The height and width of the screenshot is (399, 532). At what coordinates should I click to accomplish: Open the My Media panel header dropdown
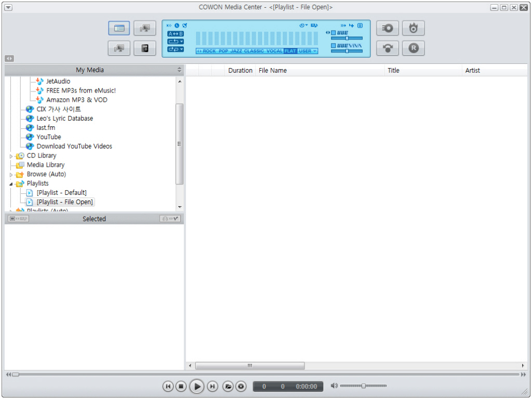point(179,70)
